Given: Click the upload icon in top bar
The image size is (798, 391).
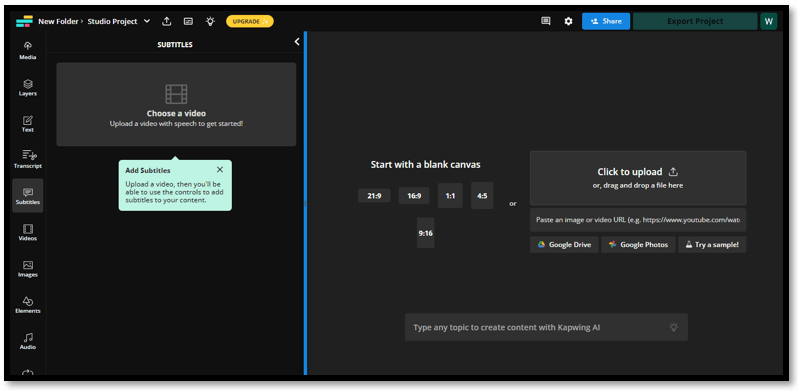Looking at the screenshot, I should (166, 21).
